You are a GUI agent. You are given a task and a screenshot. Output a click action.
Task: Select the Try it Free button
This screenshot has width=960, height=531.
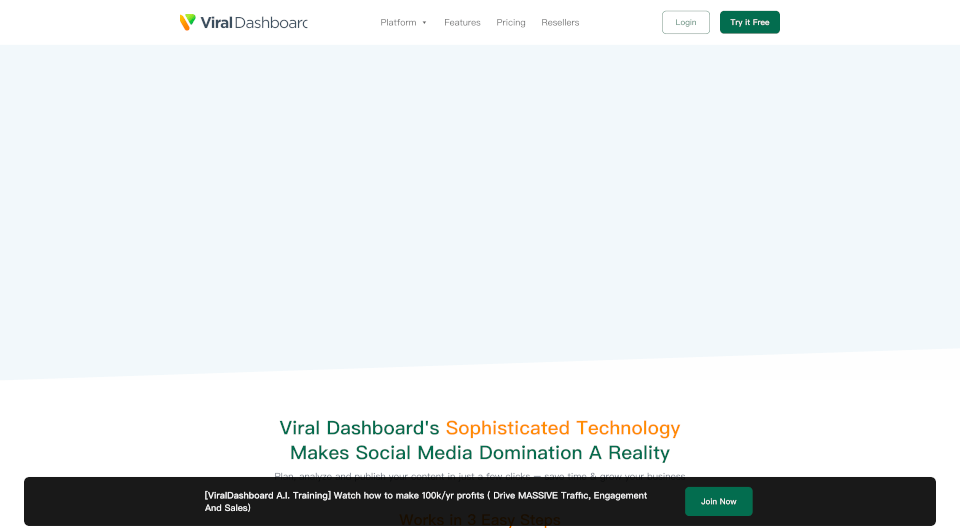click(x=749, y=22)
